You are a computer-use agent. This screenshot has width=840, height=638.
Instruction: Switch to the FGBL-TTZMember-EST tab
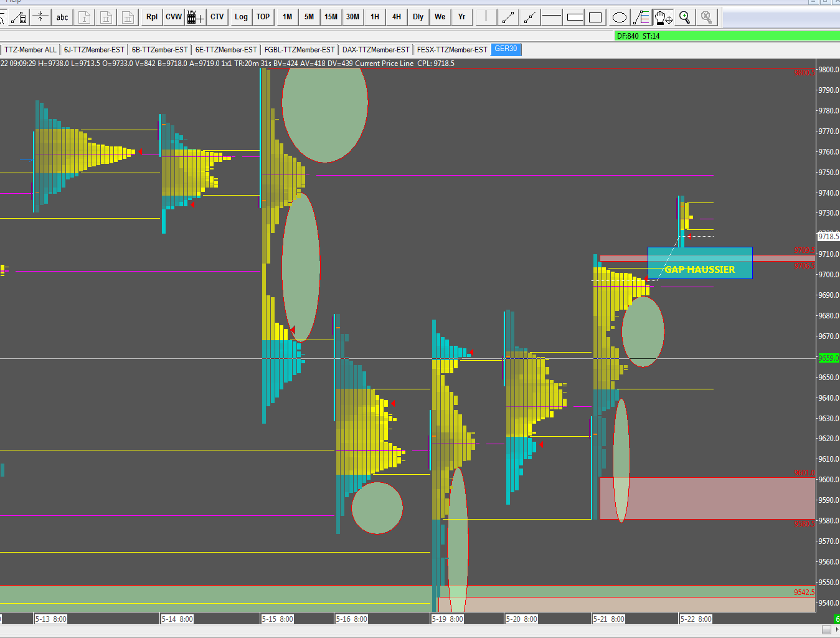pyautogui.click(x=299, y=50)
